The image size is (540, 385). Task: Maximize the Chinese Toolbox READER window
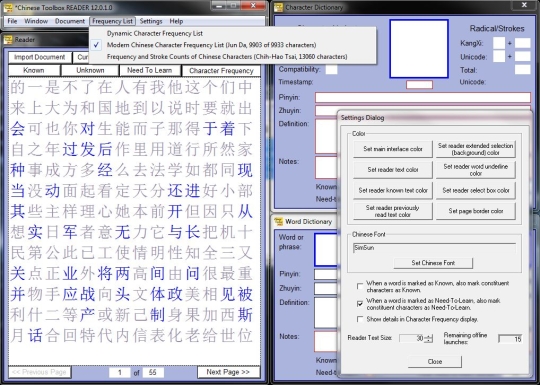click(x=234, y=5)
